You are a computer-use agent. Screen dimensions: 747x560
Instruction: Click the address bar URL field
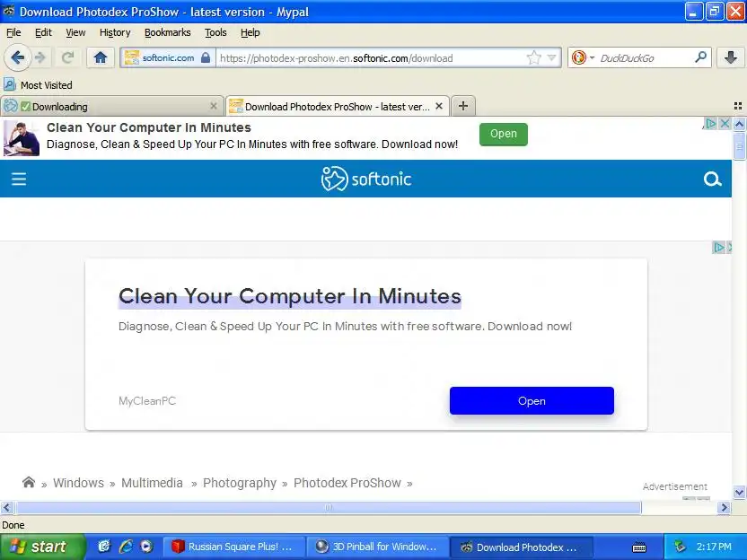tap(371, 58)
